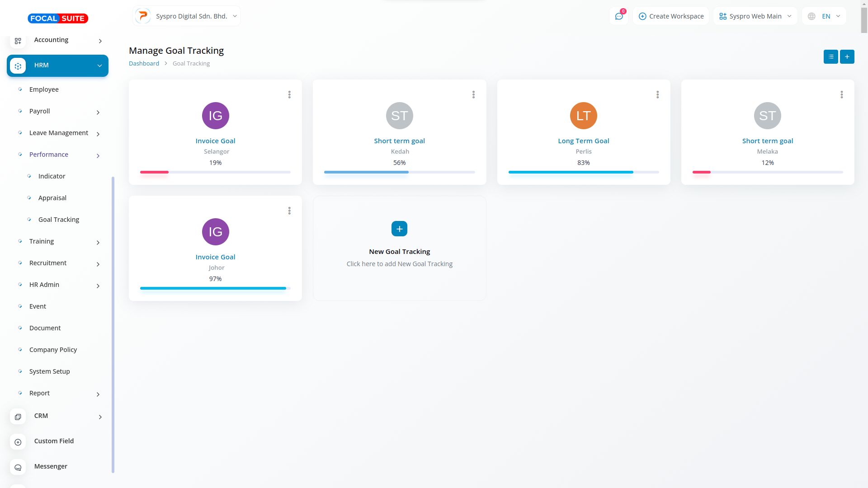
Task: Open Syspro Digital Sdn. Bhd. company dropdown
Action: [187, 16]
